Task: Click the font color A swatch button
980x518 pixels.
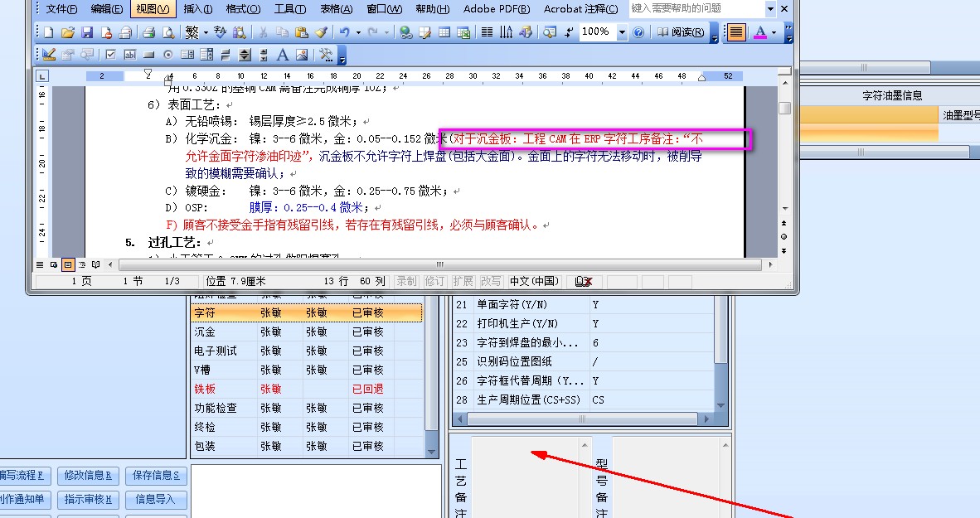Action: 760,31
